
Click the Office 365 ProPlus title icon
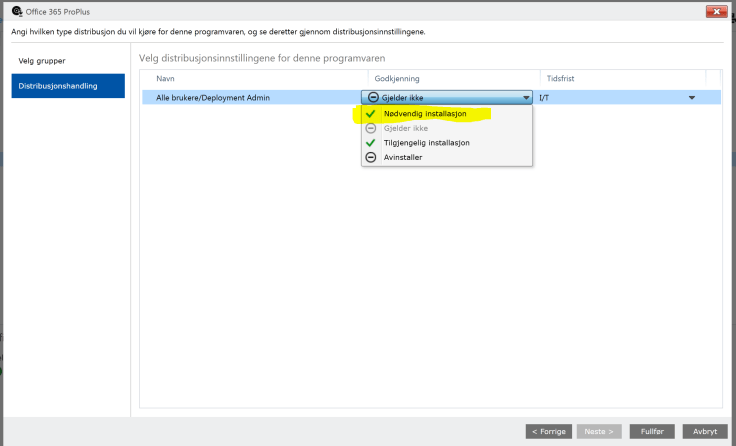click(17, 11)
